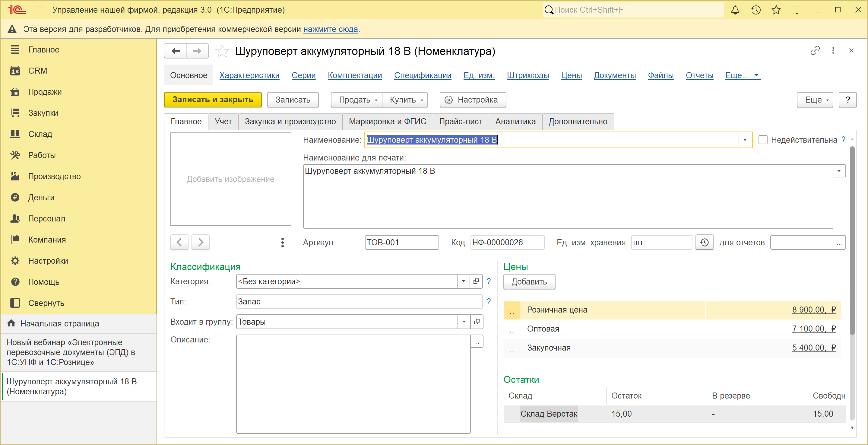The height and width of the screenshot is (445, 868).
Task: Copy link to this item via chain icon
Action: [x=815, y=51]
